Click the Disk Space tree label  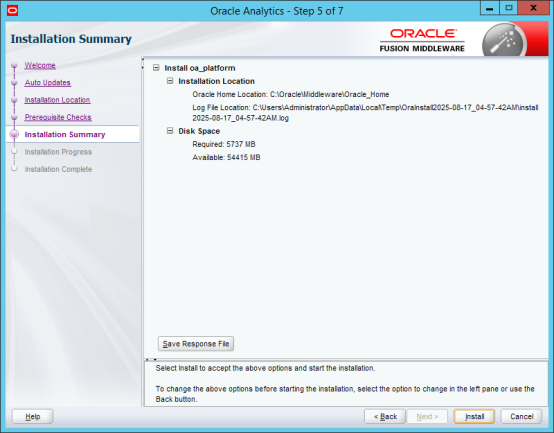[199, 131]
